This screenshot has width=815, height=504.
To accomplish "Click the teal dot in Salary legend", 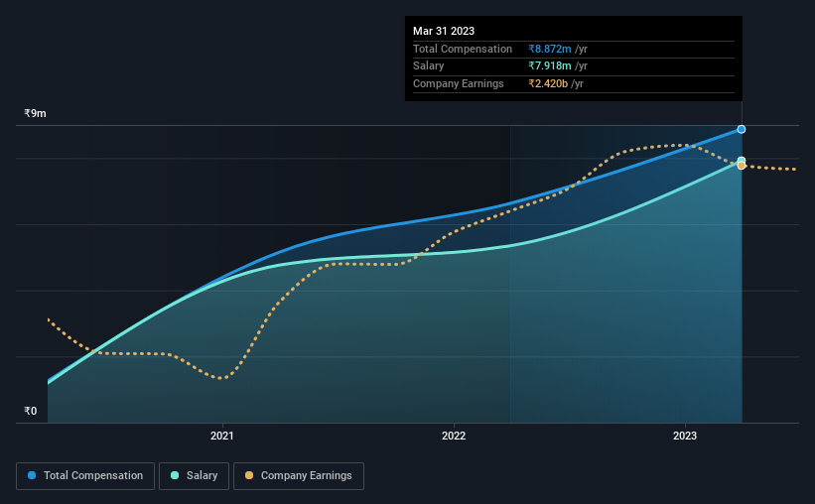I will click(x=175, y=475).
